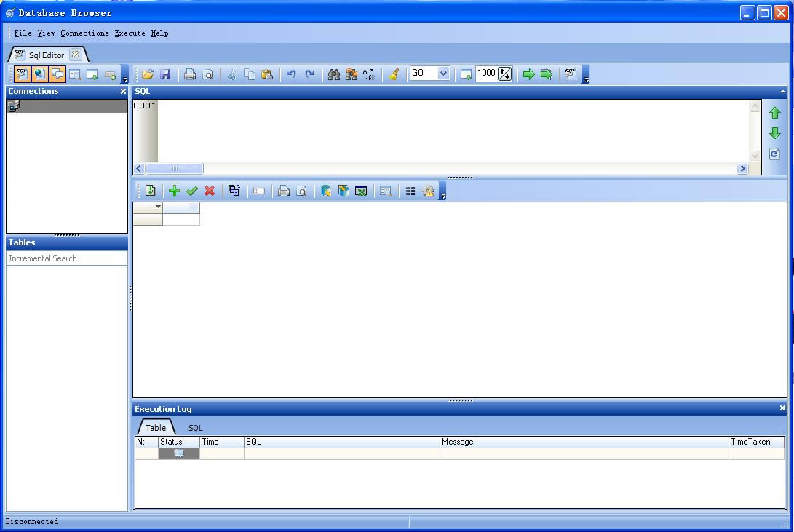Print the results grid
Image resolution: width=794 pixels, height=532 pixels.
(x=284, y=191)
